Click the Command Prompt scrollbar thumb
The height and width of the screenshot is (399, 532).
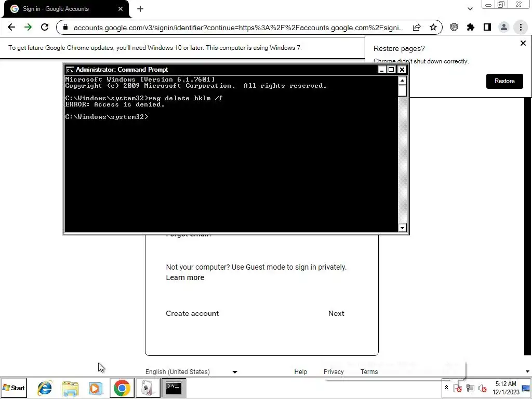pos(402,91)
